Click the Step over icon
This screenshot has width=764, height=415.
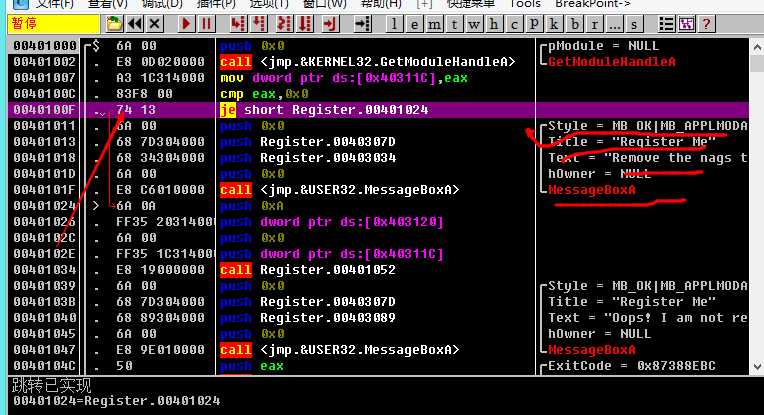[259, 23]
